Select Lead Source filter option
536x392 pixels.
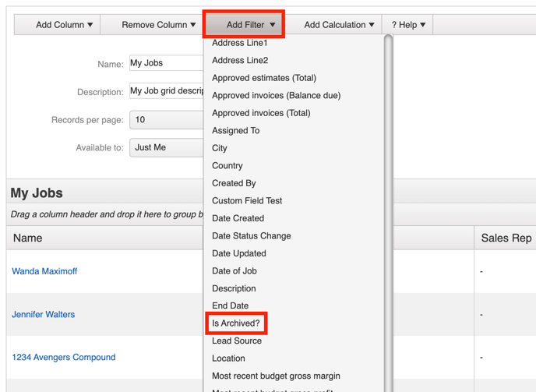[x=237, y=341]
